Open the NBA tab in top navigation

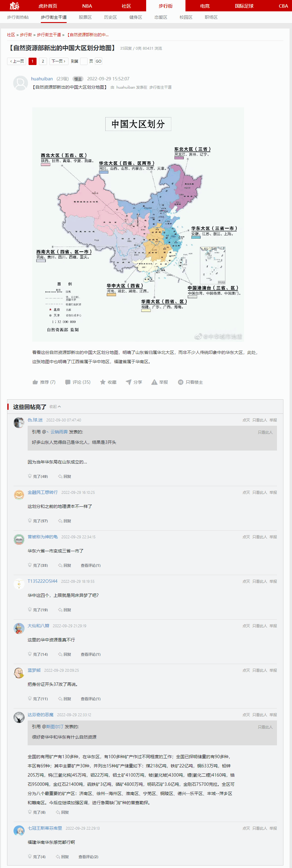[87, 6]
